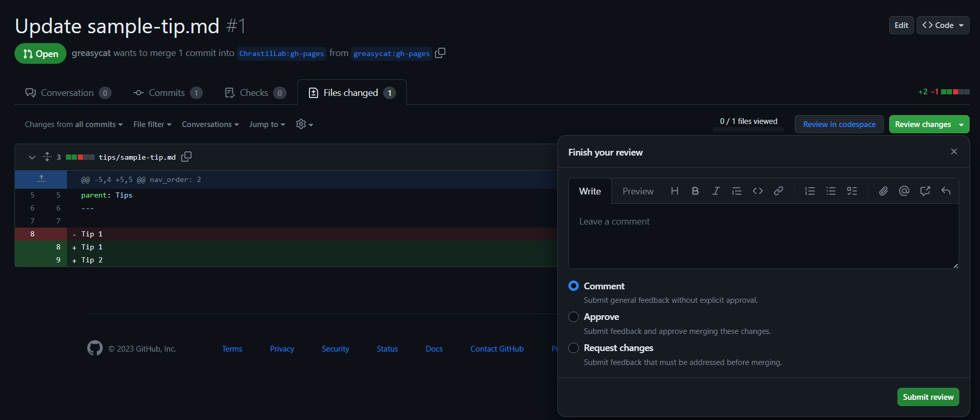The image size is (980, 420).
Task: Open the Code dropdown button
Action: pos(943,25)
